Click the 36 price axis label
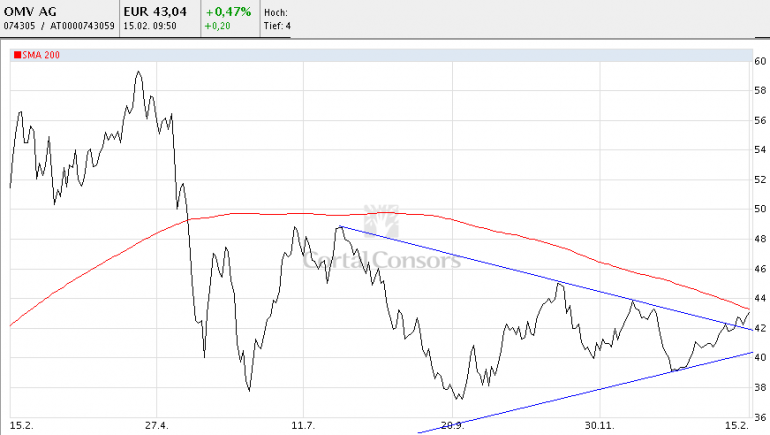770x435 pixels. click(x=760, y=417)
